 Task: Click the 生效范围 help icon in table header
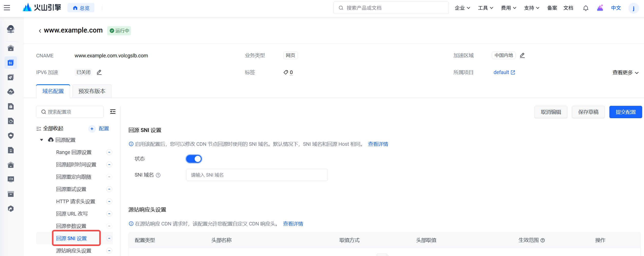[x=543, y=240]
